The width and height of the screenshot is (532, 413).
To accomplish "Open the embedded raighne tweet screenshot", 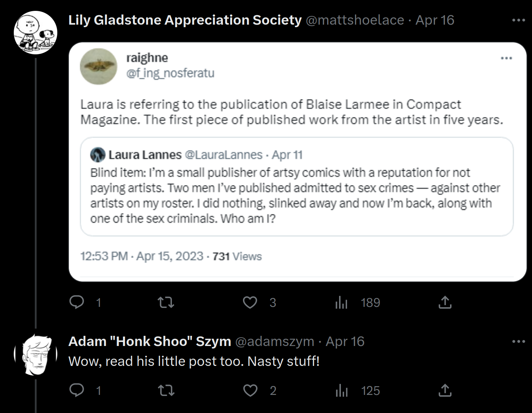I will tap(297, 162).
